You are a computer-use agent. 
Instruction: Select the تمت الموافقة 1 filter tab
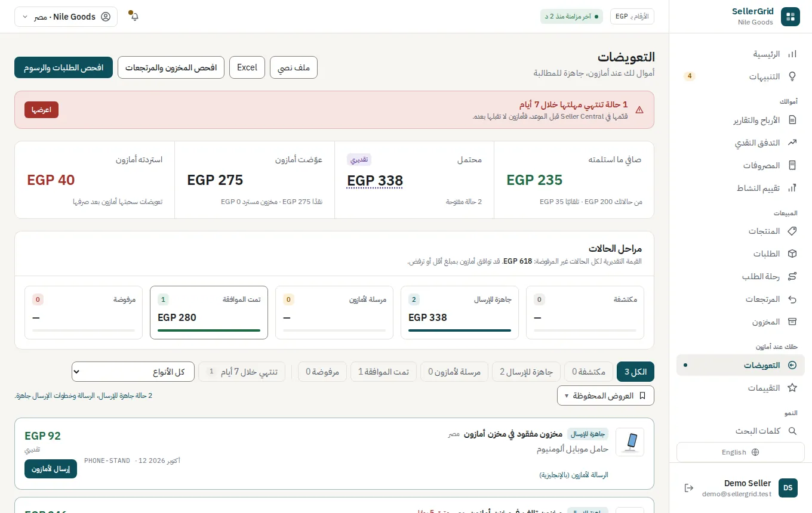383,372
